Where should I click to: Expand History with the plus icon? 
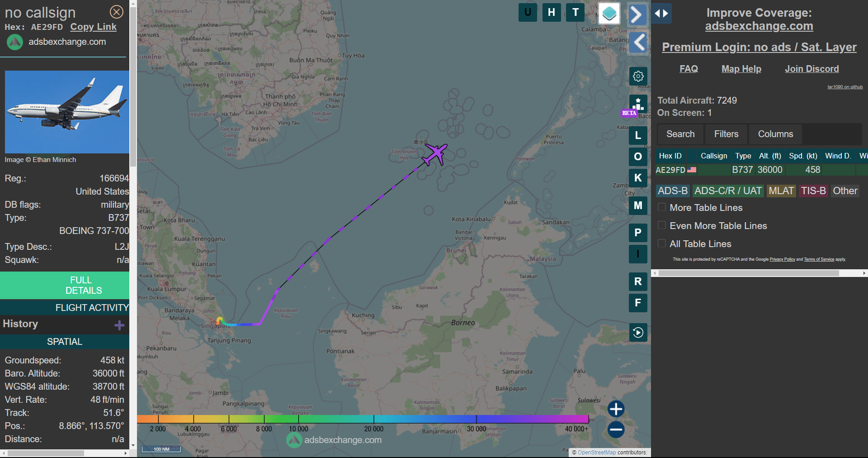click(119, 325)
